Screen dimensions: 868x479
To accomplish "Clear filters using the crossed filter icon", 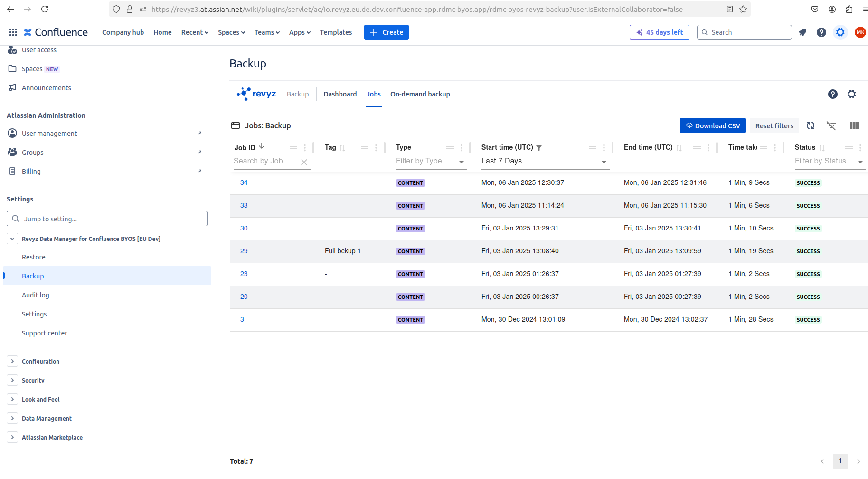I will [x=831, y=125].
